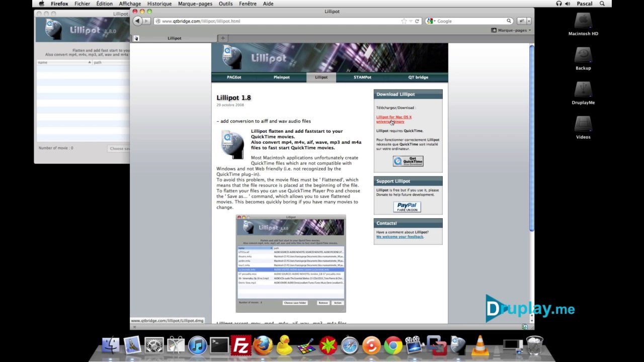Click the path column header in Lillipot window
This screenshot has width=644, height=362.
[x=111, y=62]
